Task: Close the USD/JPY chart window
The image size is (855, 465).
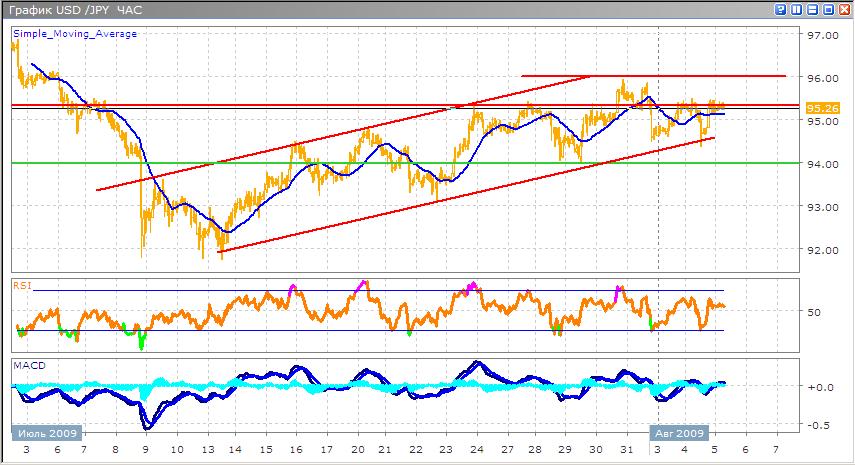Action: pyautogui.click(x=843, y=9)
